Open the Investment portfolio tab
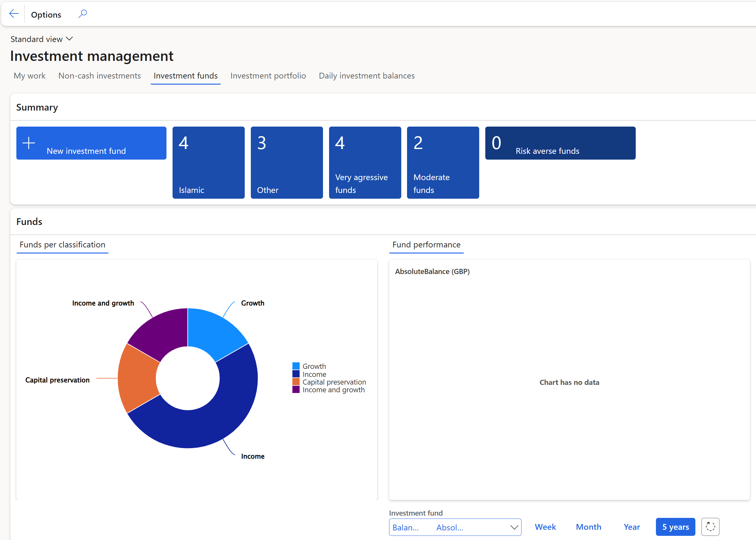 pos(268,76)
